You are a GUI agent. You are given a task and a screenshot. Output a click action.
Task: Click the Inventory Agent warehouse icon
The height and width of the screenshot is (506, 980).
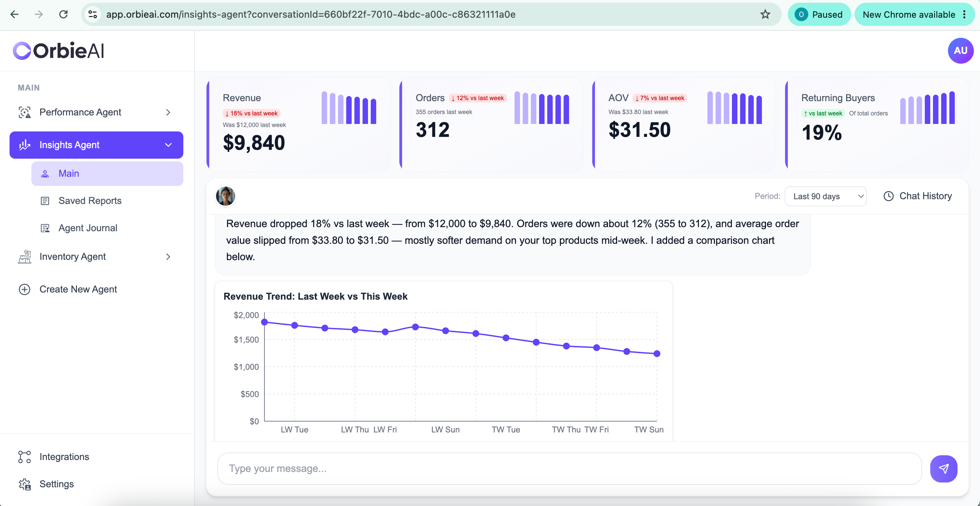pyautogui.click(x=25, y=257)
